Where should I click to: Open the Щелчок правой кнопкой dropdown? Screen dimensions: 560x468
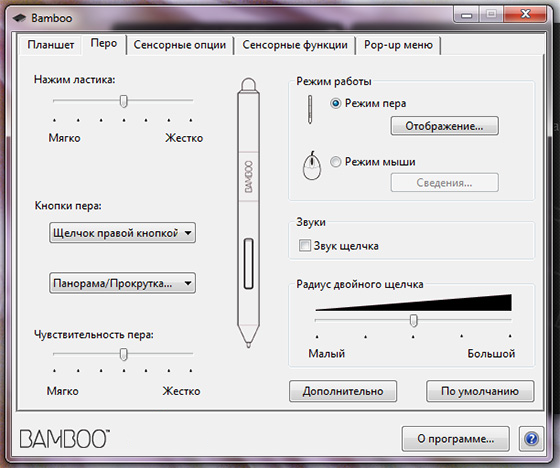(122, 233)
